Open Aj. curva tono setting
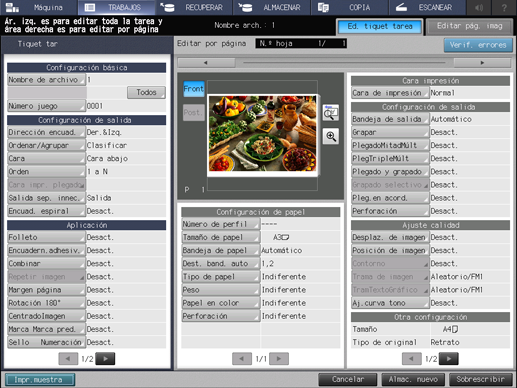 click(x=390, y=303)
